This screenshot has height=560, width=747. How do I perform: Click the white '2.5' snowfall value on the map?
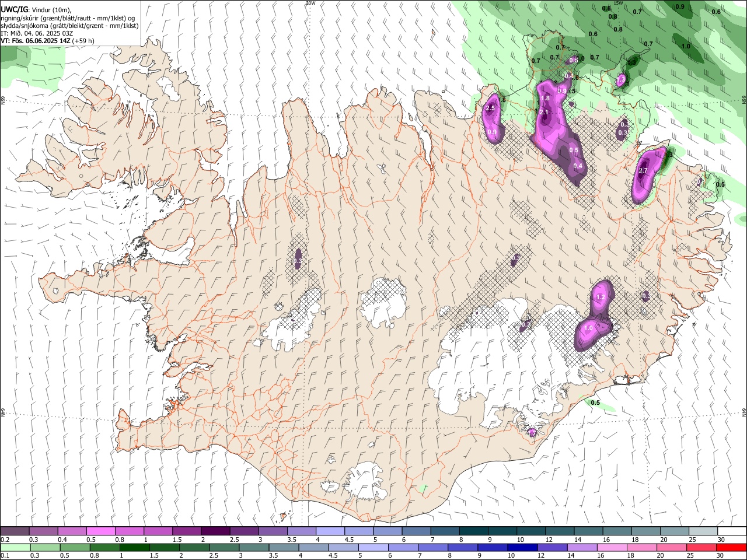tap(490, 108)
